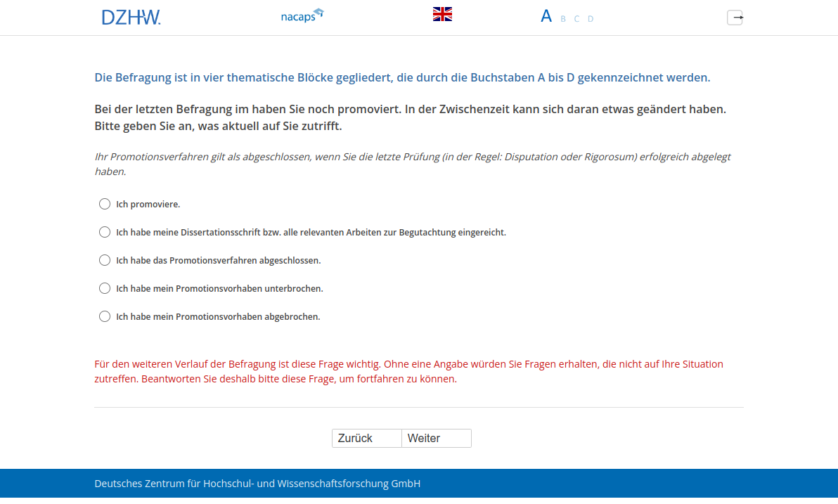The height and width of the screenshot is (504, 838).
Task: Click the red warning message text
Action: coord(408,371)
